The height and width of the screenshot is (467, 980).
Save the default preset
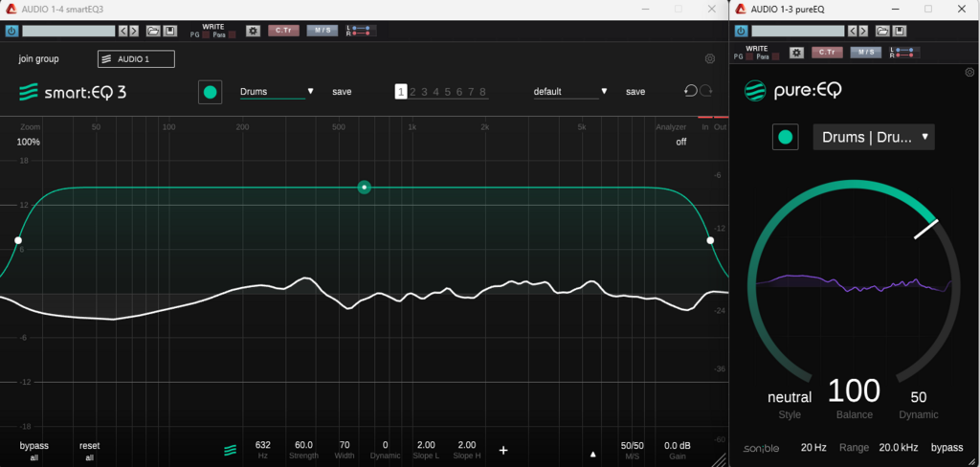(635, 92)
